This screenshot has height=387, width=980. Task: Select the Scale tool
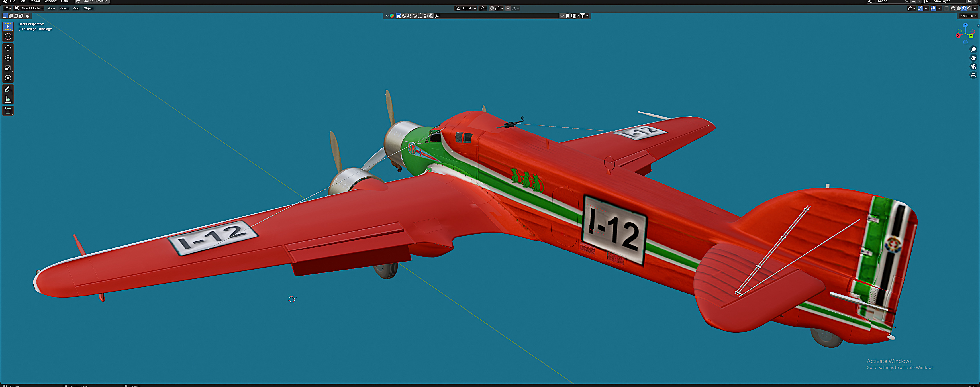point(8,68)
